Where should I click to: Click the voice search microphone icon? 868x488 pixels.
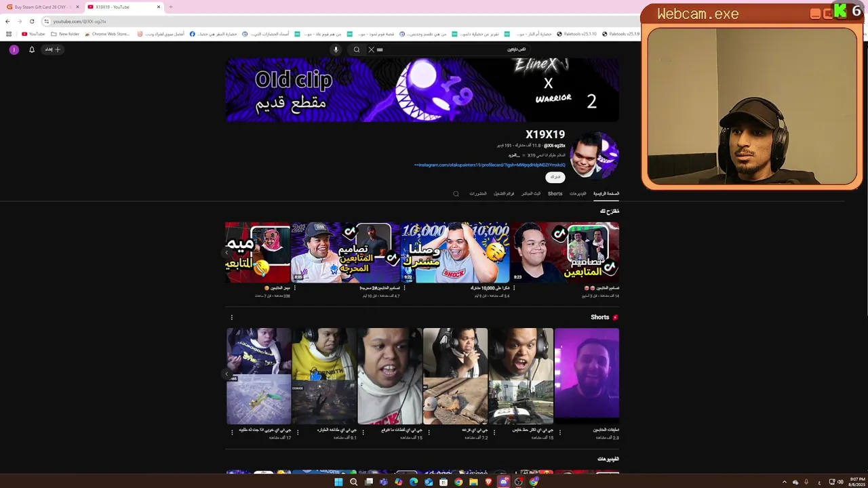(336, 49)
